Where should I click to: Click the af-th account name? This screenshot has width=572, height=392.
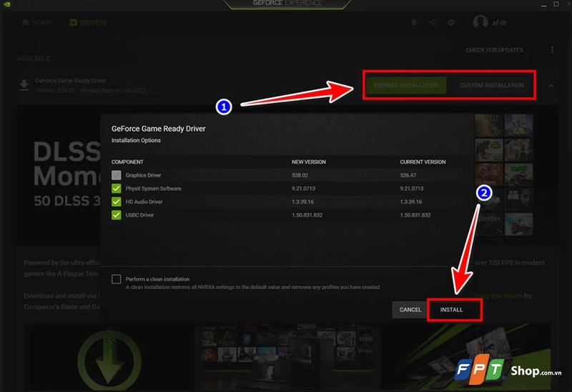click(499, 23)
